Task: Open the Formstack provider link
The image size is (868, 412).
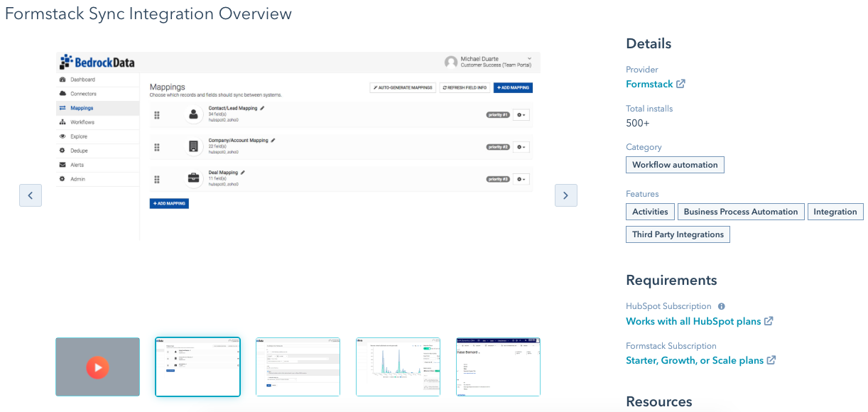Action: pyautogui.click(x=649, y=84)
